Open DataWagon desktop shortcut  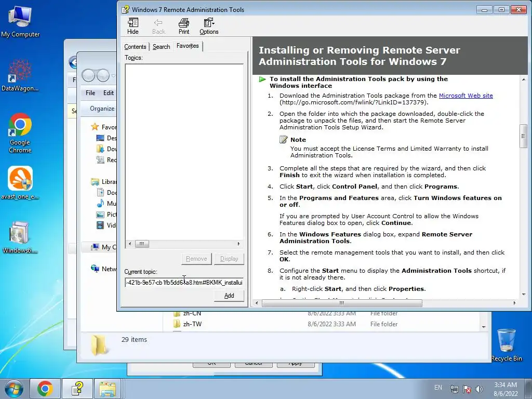coord(20,75)
